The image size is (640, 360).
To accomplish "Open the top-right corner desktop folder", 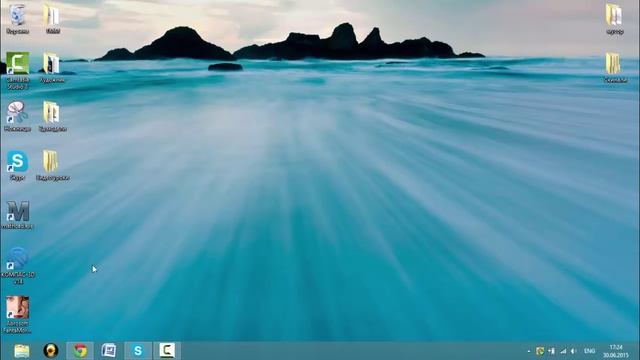I will tap(614, 19).
